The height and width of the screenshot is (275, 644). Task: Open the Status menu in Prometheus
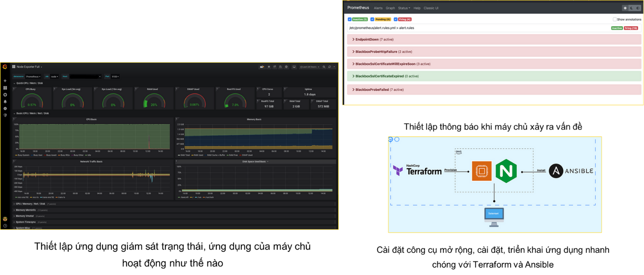click(404, 8)
